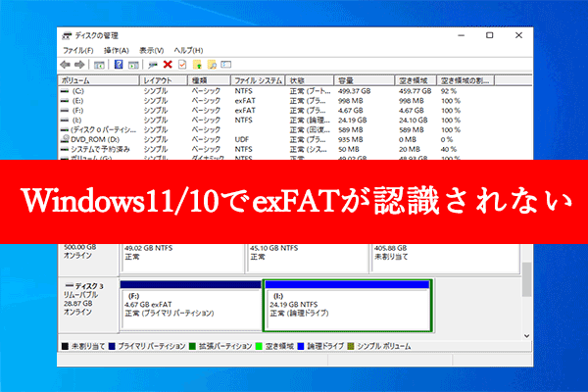Click the drive connect toolbar icon
The width and height of the screenshot is (588, 392).
(152, 65)
